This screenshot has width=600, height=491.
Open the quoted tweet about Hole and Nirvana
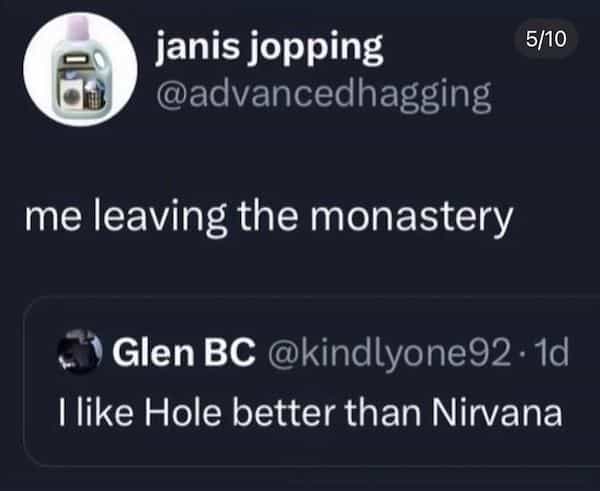tap(300, 410)
